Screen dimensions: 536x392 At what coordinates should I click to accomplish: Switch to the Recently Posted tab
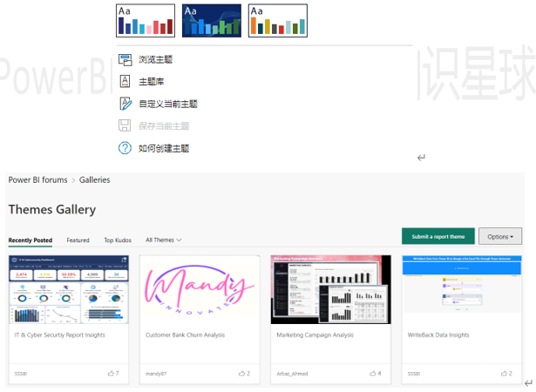31,240
